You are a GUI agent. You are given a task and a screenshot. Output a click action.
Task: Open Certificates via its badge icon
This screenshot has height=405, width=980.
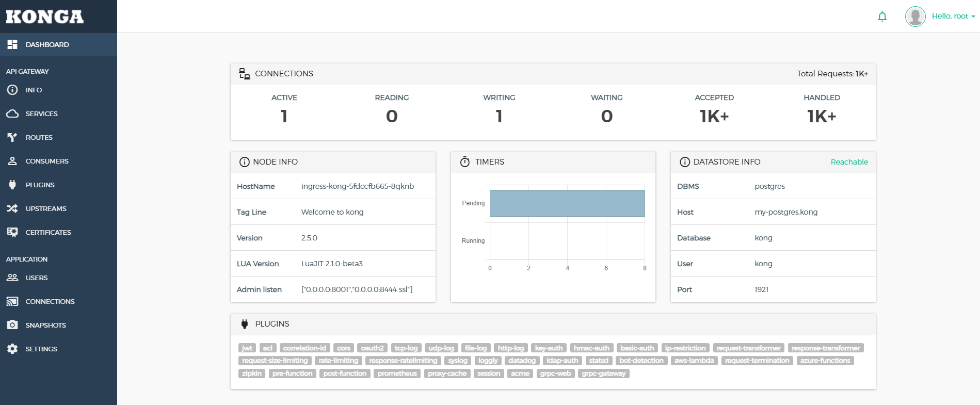pyautogui.click(x=12, y=232)
